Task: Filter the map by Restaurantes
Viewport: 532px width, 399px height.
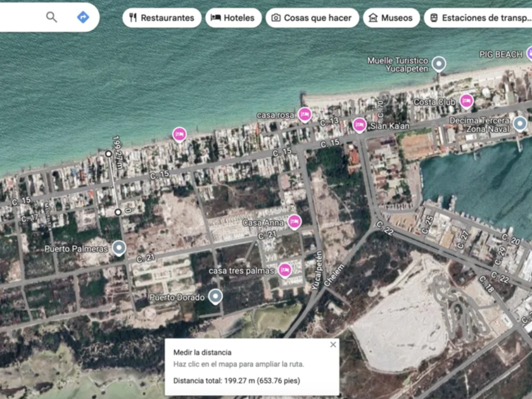Action: pos(161,18)
